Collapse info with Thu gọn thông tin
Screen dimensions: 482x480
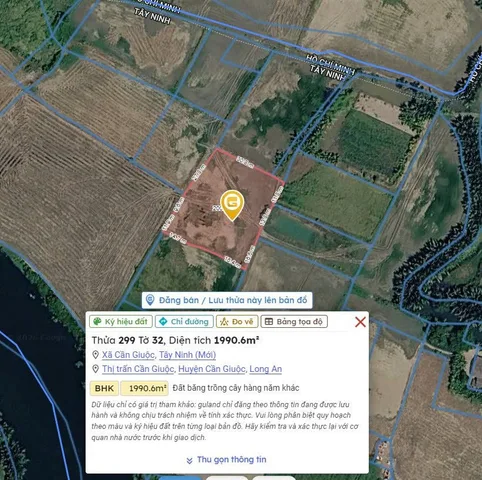[x=226, y=460]
